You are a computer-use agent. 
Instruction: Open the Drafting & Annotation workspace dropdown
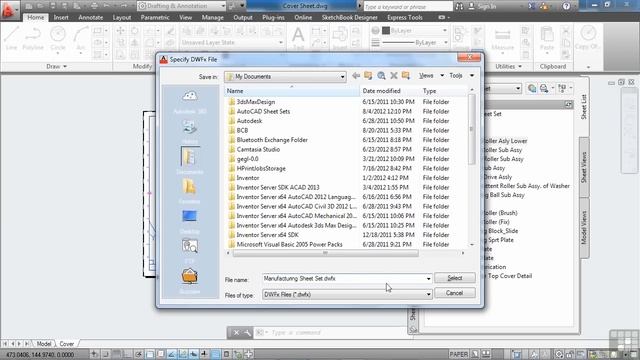(x=182, y=6)
